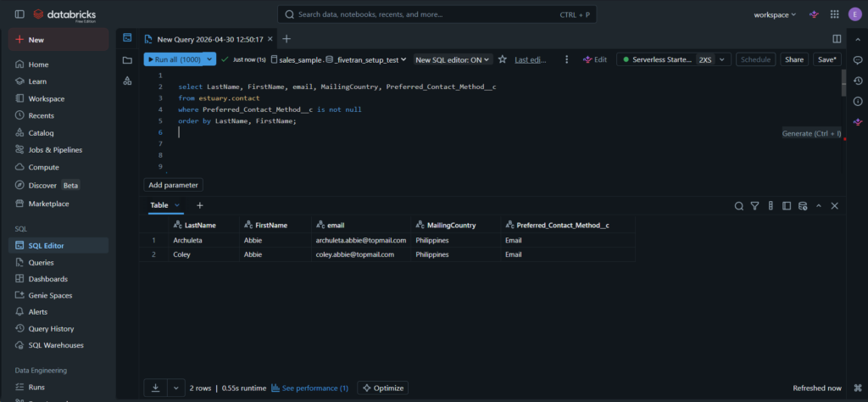
Task: Toggle the split panel layout icon
Action: pyautogui.click(x=837, y=39)
